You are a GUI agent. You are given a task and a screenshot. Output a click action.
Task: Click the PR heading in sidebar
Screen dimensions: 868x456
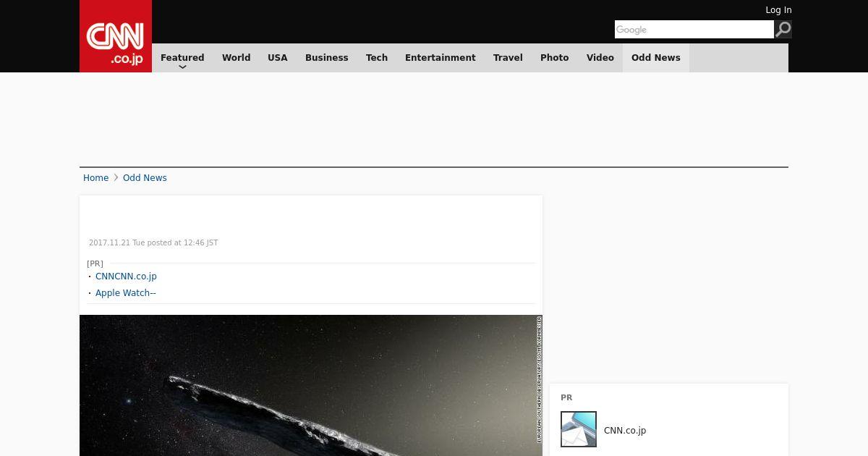click(566, 398)
